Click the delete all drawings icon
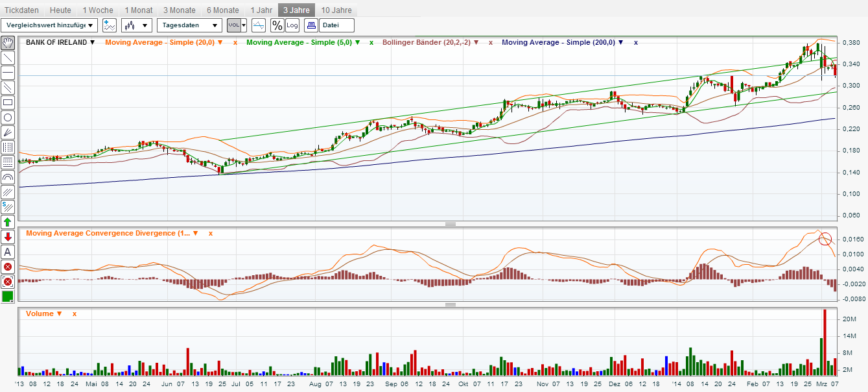Image resolution: width=868 pixels, height=392 pixels. 8,282
